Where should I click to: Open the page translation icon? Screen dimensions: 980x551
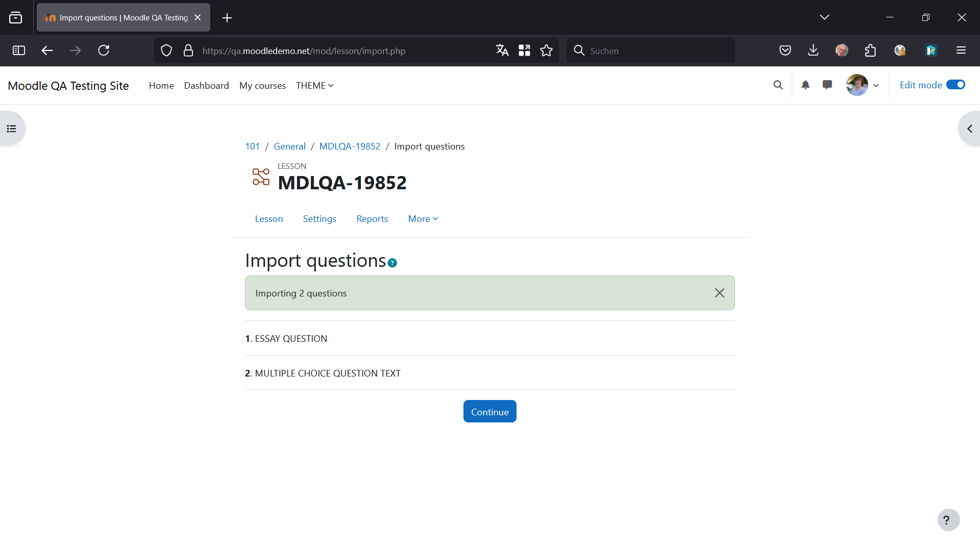coord(502,51)
